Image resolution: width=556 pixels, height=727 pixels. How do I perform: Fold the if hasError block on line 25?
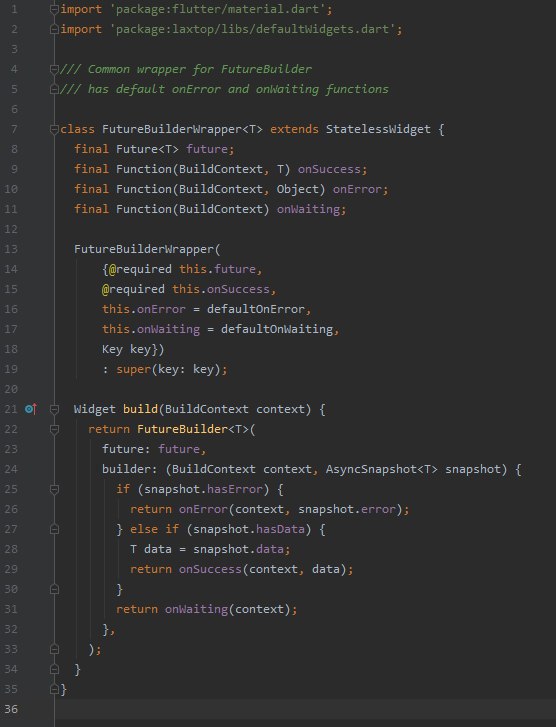click(x=54, y=489)
